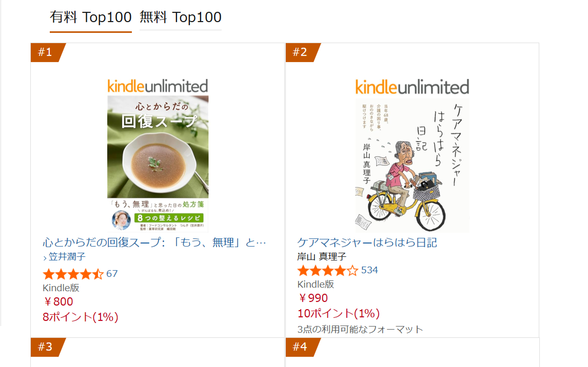This screenshot has height=367, width=588.
Task: Click the #2 rank badge
Action: (x=300, y=52)
